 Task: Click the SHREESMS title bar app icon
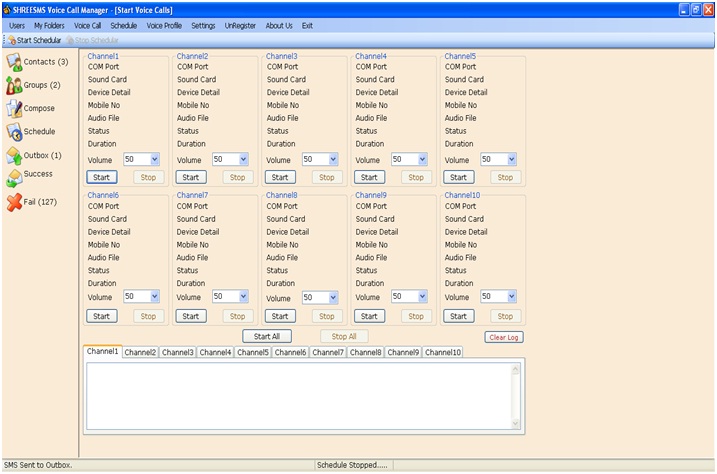point(7,10)
